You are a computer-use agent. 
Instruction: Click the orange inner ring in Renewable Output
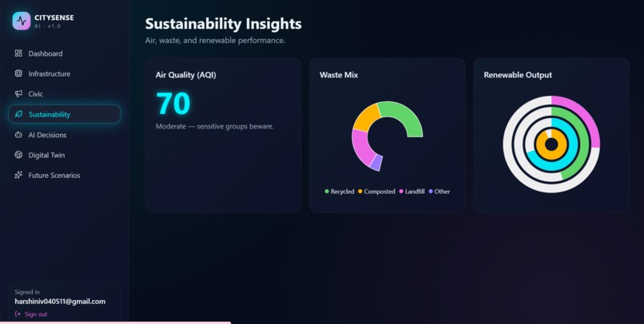pyautogui.click(x=551, y=155)
